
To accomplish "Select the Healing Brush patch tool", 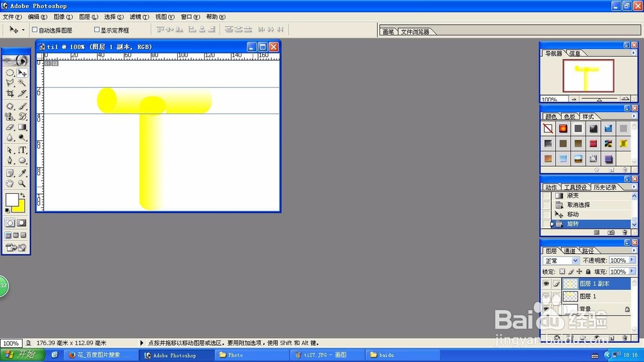I will (10, 106).
